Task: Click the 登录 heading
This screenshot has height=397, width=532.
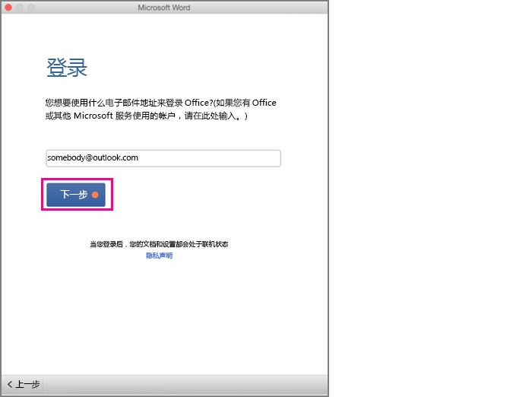Action: 67,68
